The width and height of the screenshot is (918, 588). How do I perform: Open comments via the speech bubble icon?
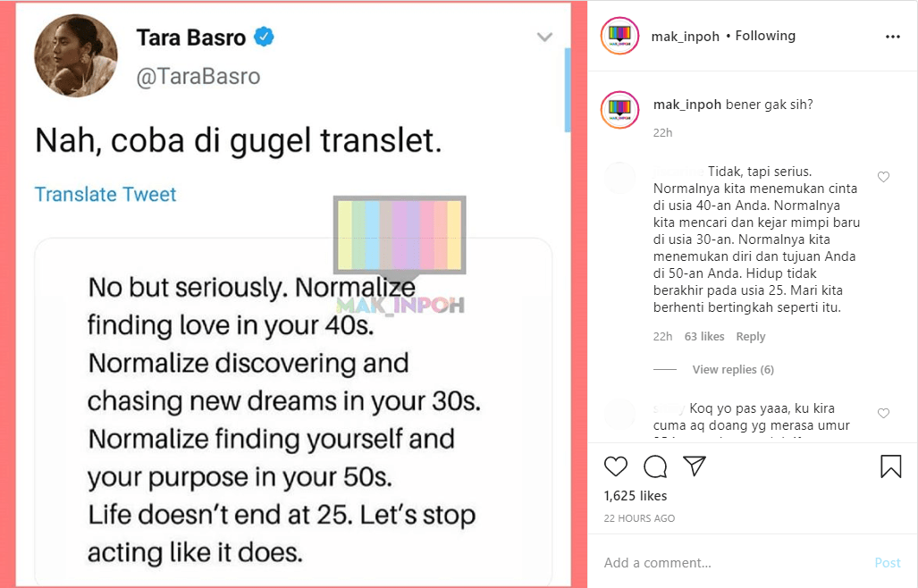pyautogui.click(x=655, y=466)
